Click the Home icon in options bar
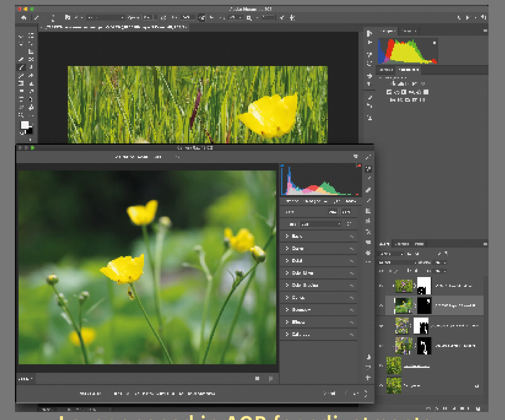 [x=24, y=18]
